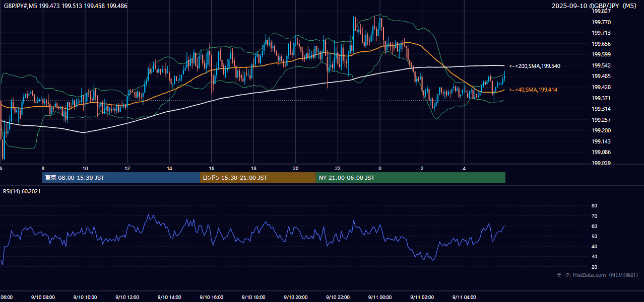Click price axis label 199.770

tap(601, 22)
